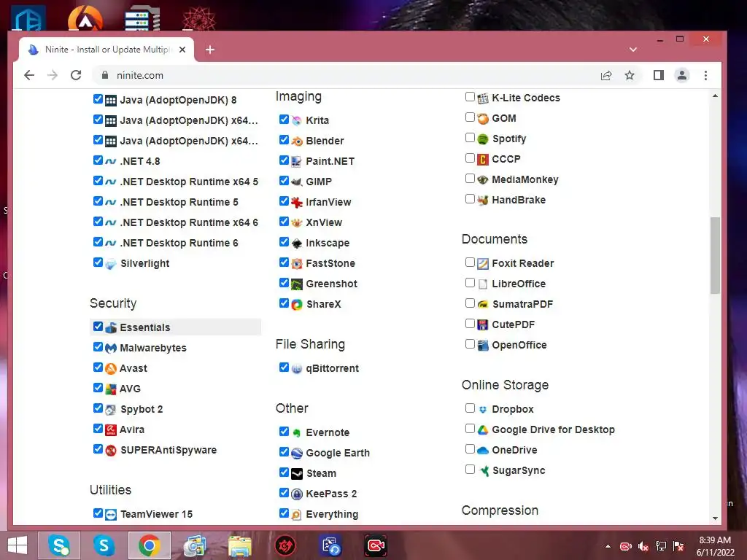Check the LibreOffice checkbox
Viewport: 747px width, 560px height.
[x=470, y=283]
